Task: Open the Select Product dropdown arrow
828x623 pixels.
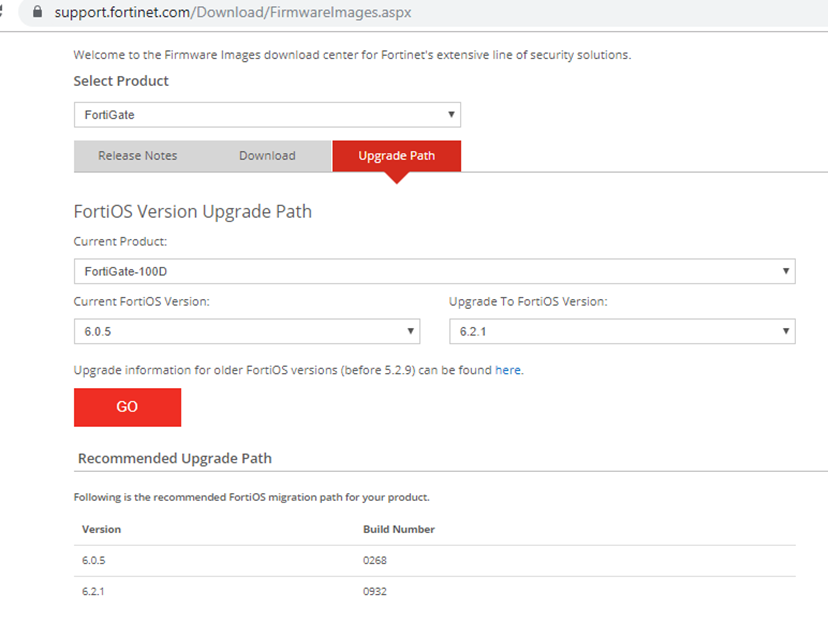Action: click(451, 114)
